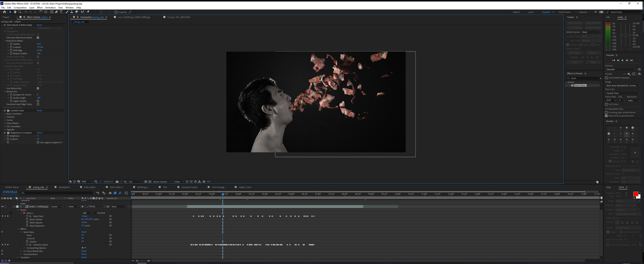The width and height of the screenshot is (644, 264).
Task: Click the Home icon in toolbar
Action: click(x=4, y=12)
